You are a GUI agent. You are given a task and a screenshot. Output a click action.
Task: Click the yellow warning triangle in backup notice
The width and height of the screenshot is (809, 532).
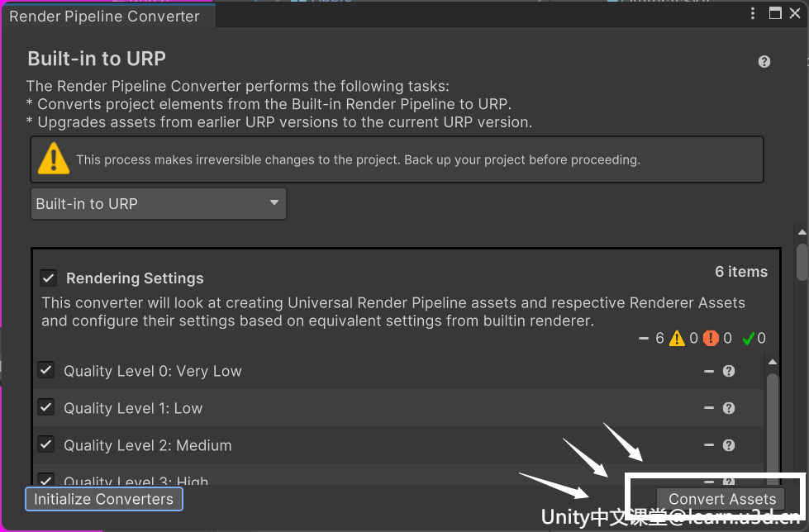tap(54, 159)
